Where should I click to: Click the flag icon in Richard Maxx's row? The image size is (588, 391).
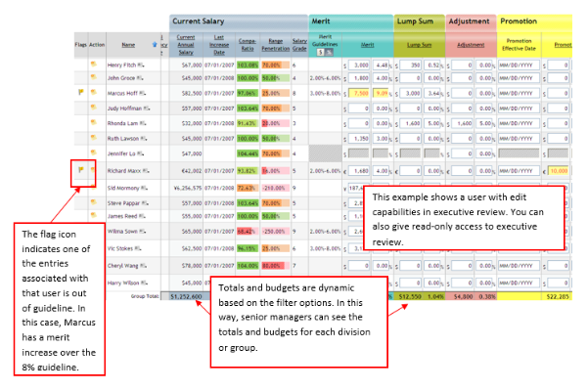pyautogui.click(x=81, y=169)
